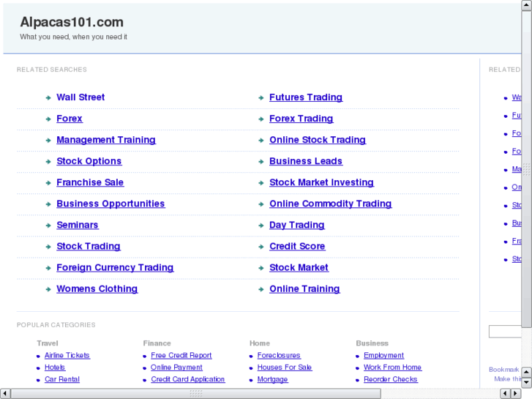Click the arrow icon beside Stock Options

tap(48, 162)
